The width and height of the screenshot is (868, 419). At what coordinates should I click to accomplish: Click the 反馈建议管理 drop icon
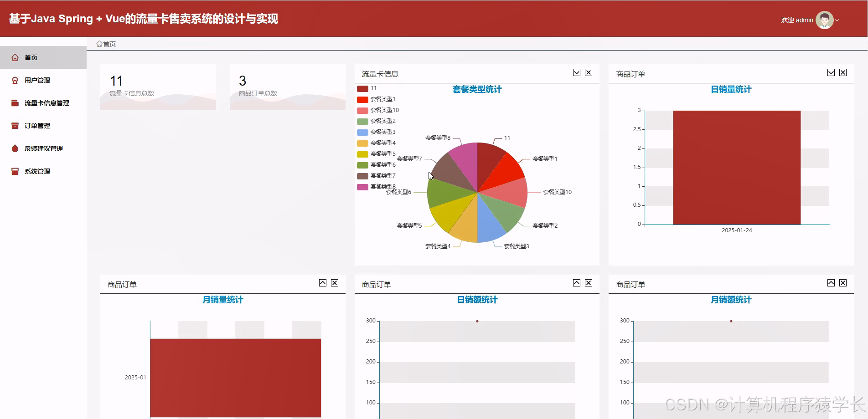coord(15,148)
